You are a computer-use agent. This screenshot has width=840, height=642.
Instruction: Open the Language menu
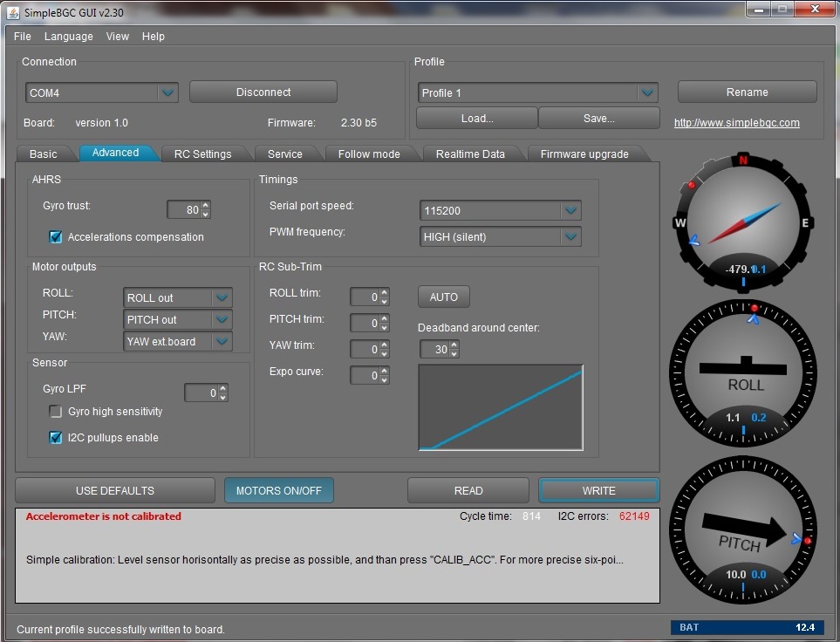[68, 37]
